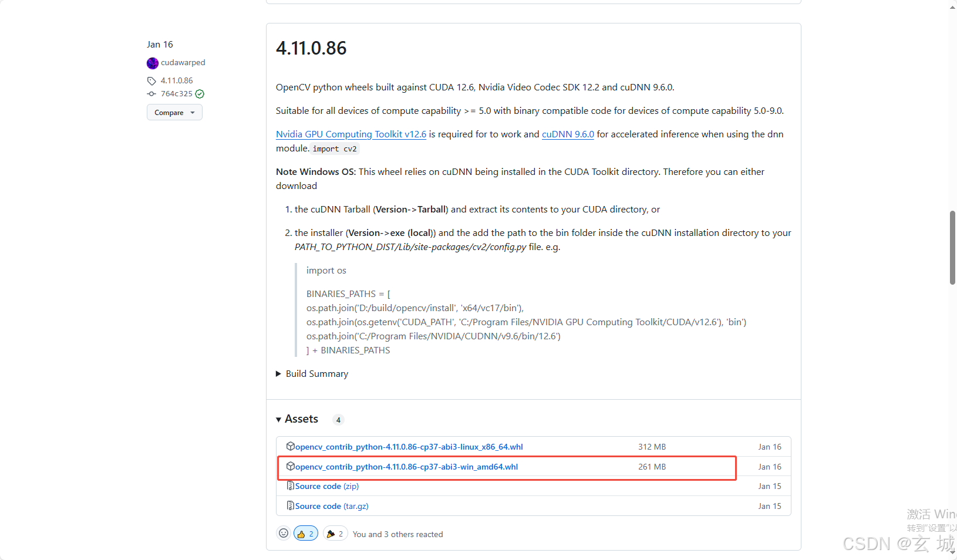Click the commit icon next to 764c325
Viewport: 957px width, 560px height.
click(x=151, y=93)
